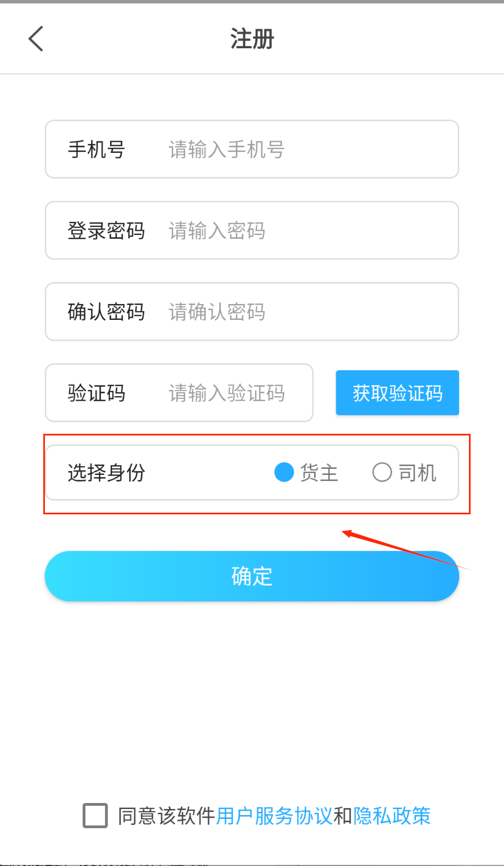Check the agreement checkbox
Screen dimensions: 504x866
95,816
